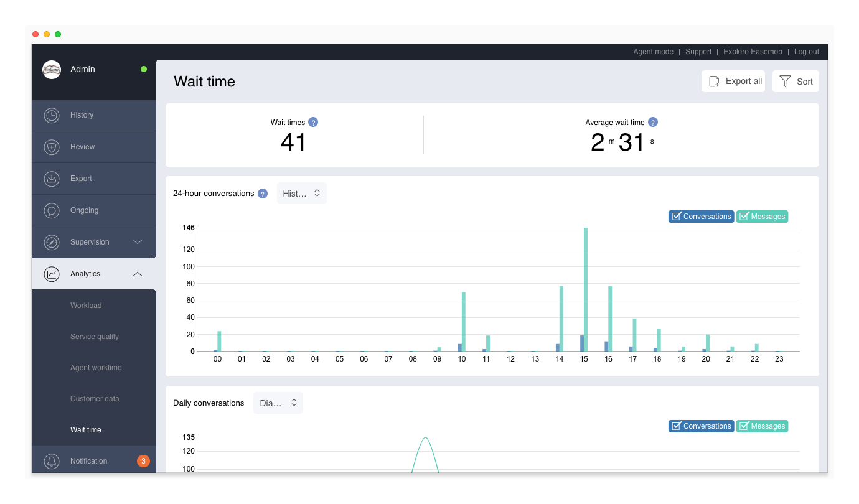Screen dimensions: 859x504
Task: Click the green online status dot
Action: [144, 69]
